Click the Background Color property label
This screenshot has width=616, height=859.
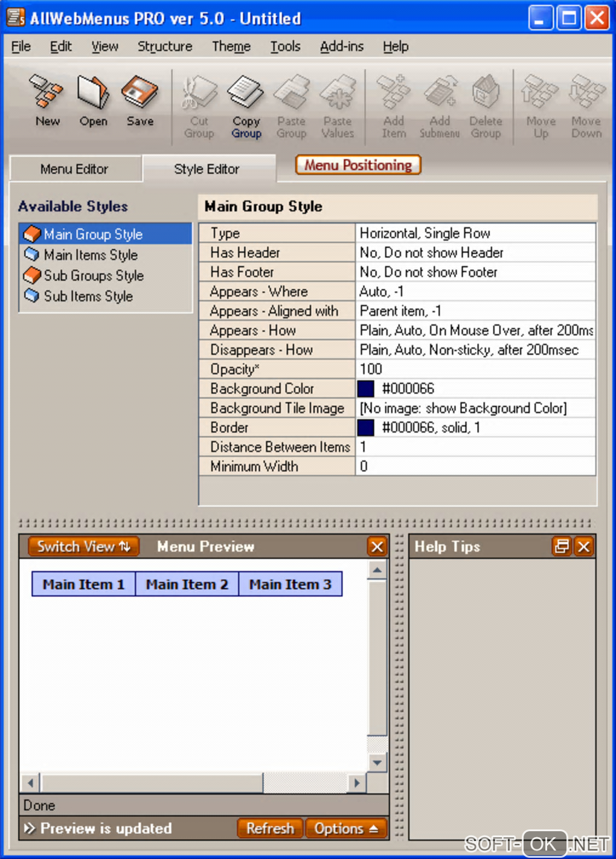(277, 388)
